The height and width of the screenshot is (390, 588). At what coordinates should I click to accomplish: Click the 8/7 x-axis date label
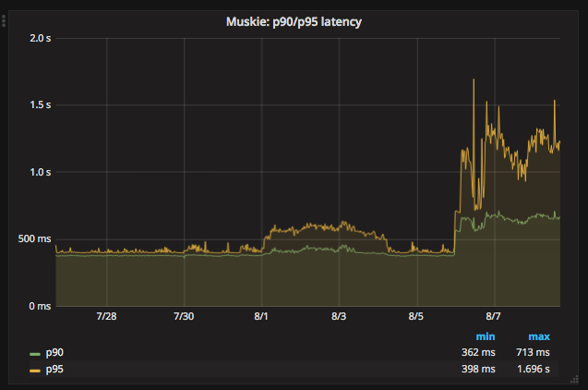[493, 316]
